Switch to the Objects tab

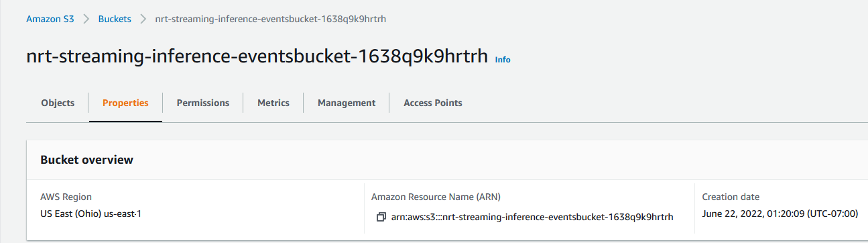coord(58,103)
